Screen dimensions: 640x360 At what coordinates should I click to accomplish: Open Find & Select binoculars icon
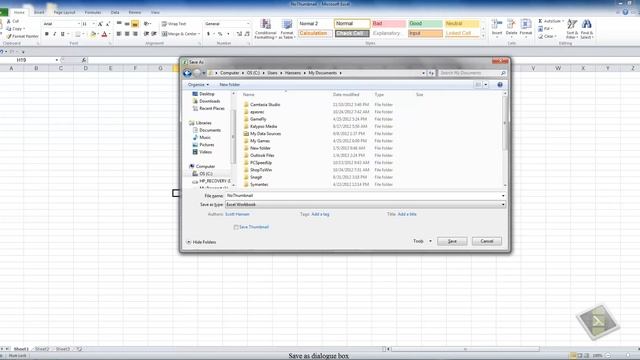(587, 29)
